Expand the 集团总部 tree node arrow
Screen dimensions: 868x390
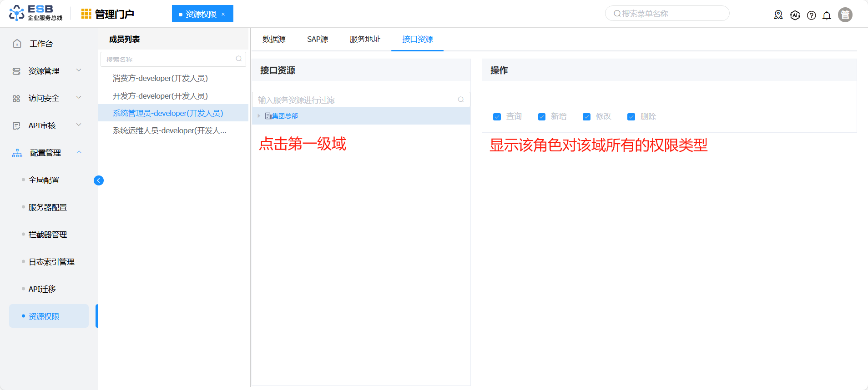259,116
